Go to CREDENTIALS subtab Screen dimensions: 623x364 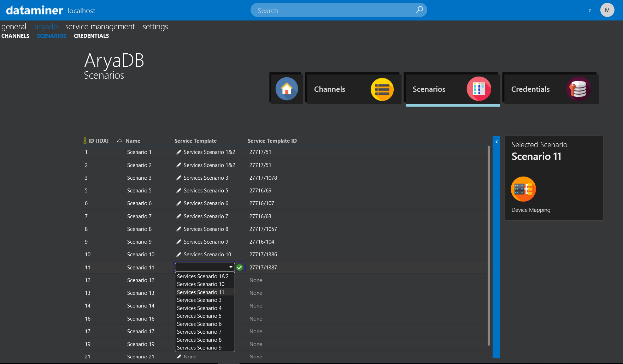(91, 36)
